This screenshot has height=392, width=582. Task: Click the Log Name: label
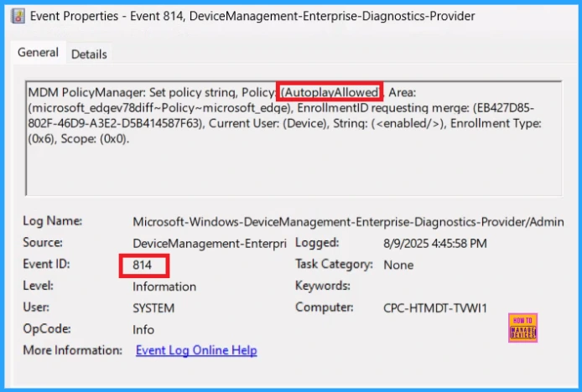pyautogui.click(x=53, y=221)
